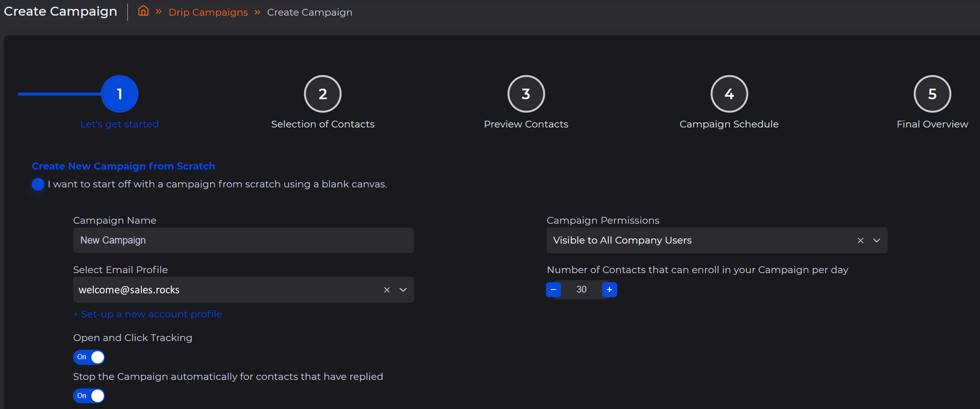Select the campaign from scratch radio button
Image resolution: width=980 pixels, height=409 pixels.
38,184
